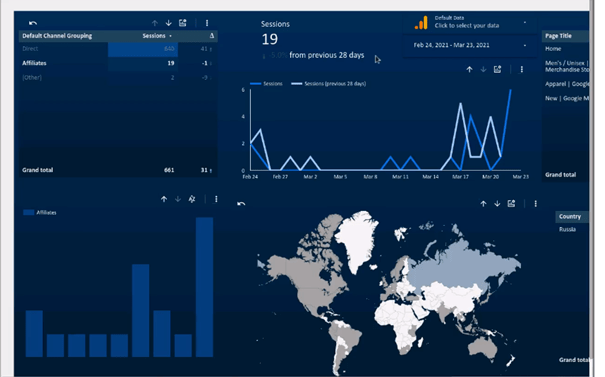Click the Sessions column sort arrow

click(x=170, y=36)
